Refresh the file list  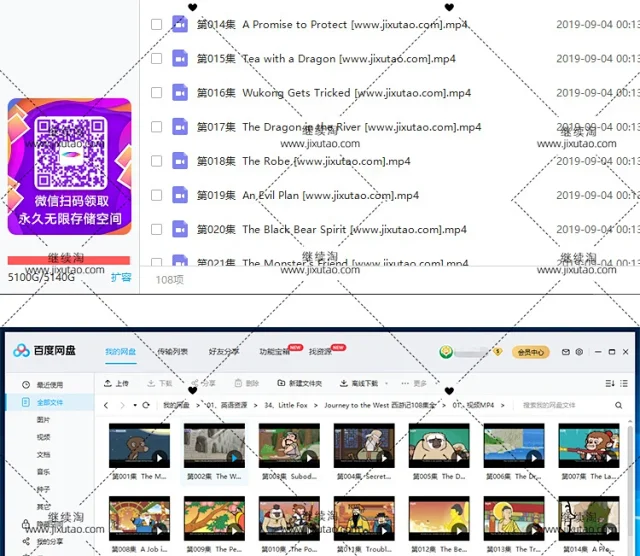146,405
